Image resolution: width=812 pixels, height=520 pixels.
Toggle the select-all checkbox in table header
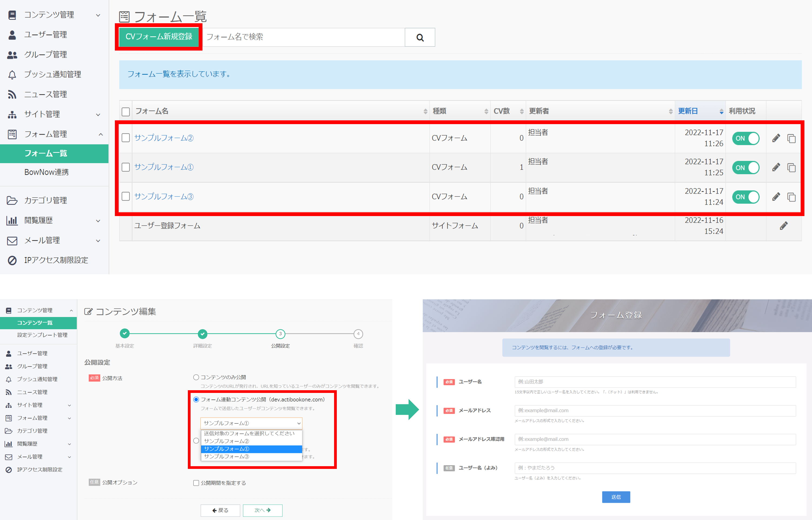(x=125, y=111)
